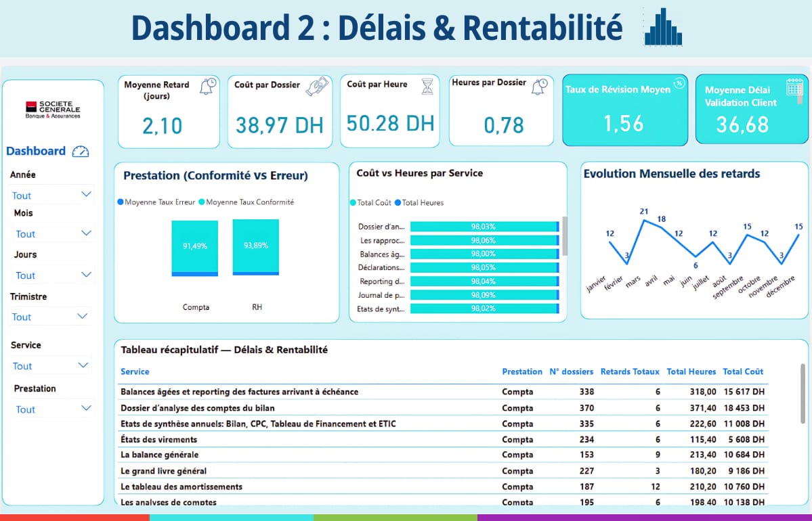
Task: Click the calendar icon on Validation Client card
Action: pos(794,87)
